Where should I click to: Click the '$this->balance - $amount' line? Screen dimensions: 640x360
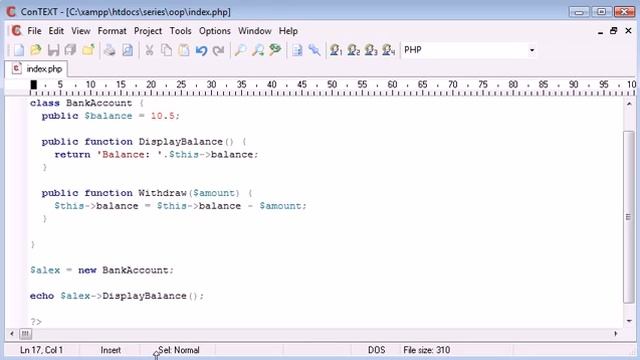click(180, 206)
